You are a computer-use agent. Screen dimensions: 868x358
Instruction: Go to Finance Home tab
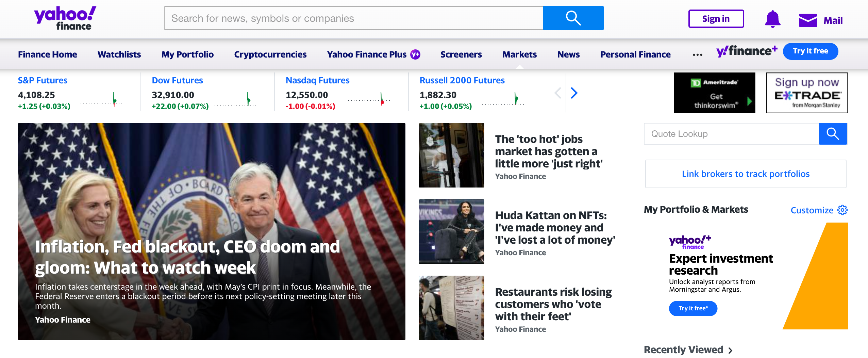47,54
